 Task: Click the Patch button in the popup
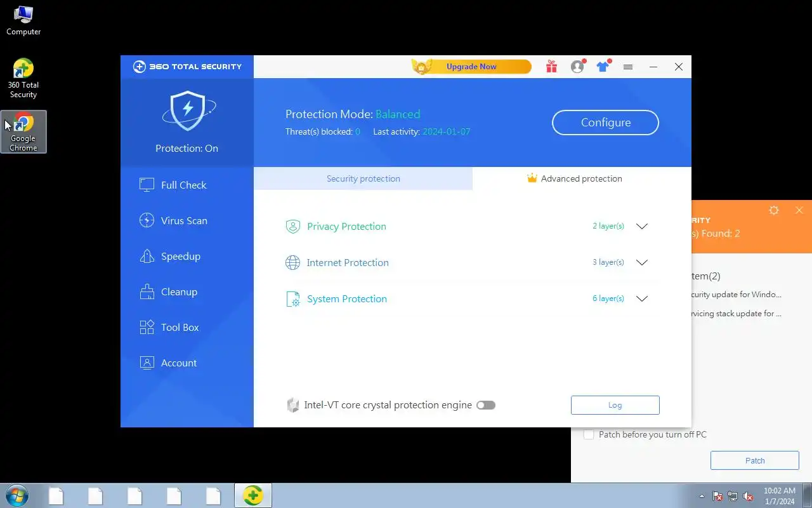(754, 460)
